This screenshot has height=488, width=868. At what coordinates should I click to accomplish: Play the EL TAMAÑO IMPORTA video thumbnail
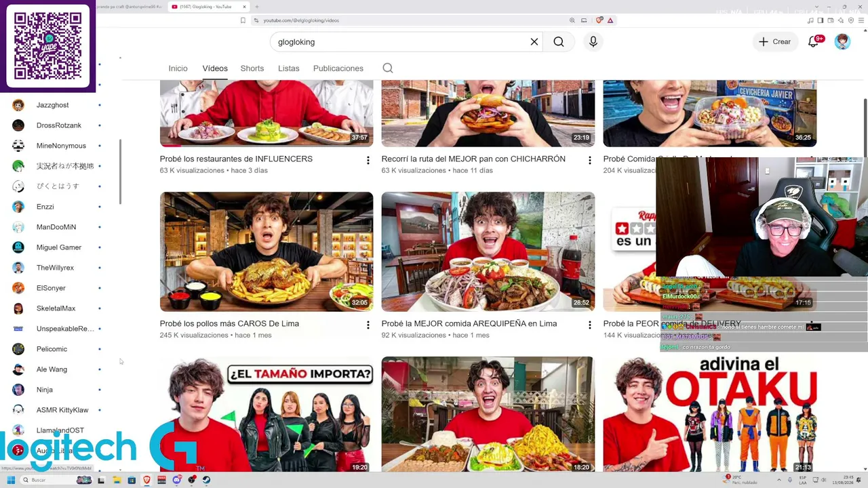(267, 414)
